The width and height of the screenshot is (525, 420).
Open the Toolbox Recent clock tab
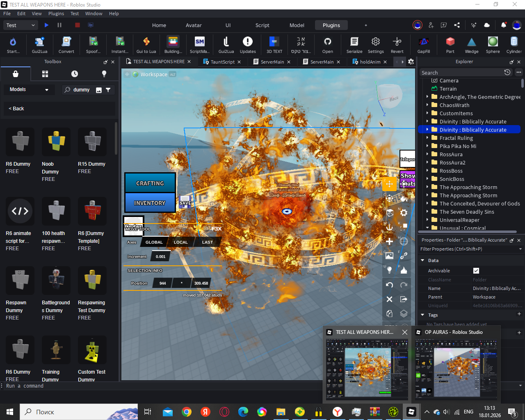click(75, 74)
